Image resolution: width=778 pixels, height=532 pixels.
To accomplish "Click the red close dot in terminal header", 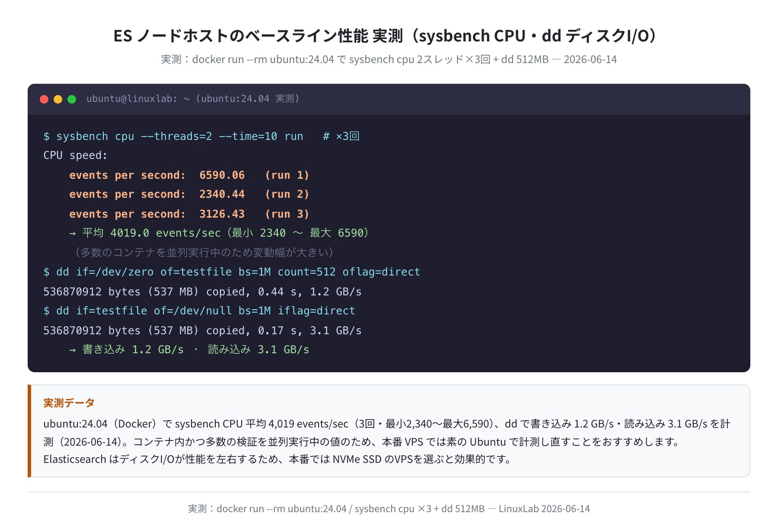I will tap(44, 99).
